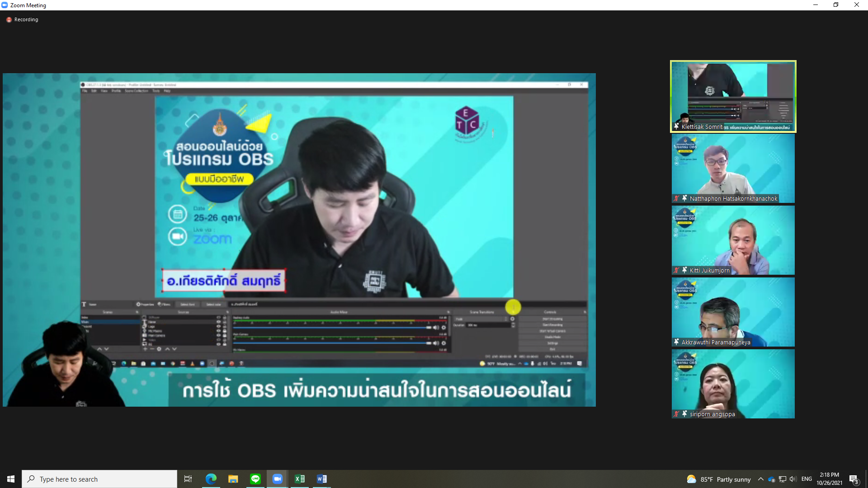Open LINE from the Windows taskbar
The width and height of the screenshot is (868, 488).
[255, 479]
